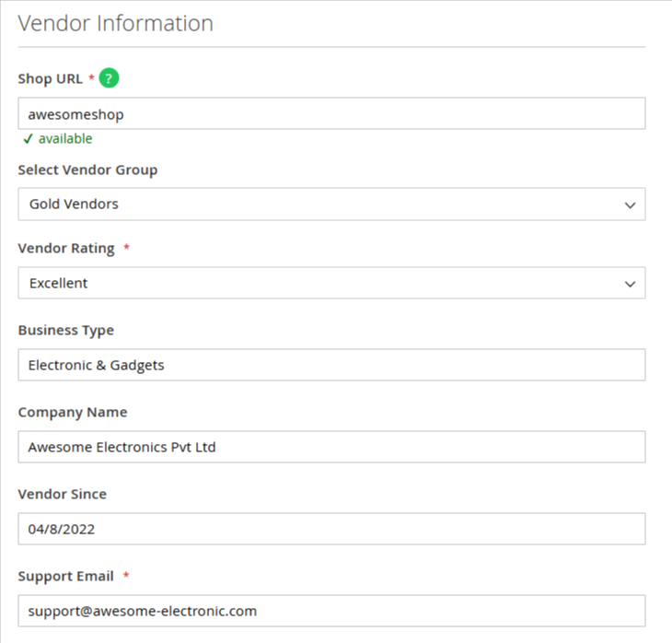Image resolution: width=672 pixels, height=643 pixels.
Task: Click the Business Type label
Action: (66, 331)
